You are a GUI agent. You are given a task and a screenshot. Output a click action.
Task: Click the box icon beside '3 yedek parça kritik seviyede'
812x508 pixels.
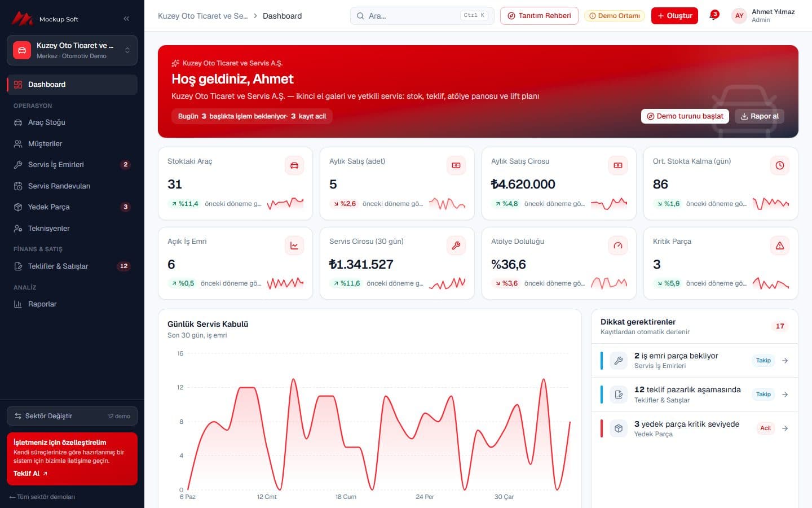coord(619,428)
